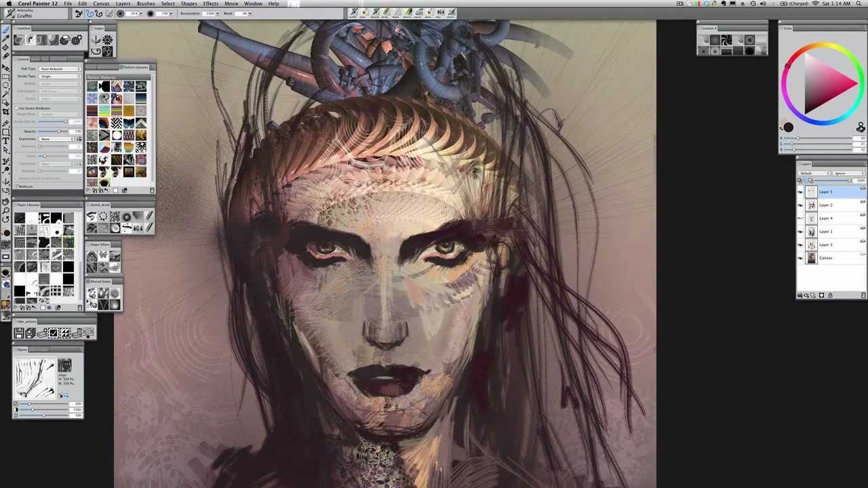The height and width of the screenshot is (488, 868).
Task: Open the Apple menu
Action: 9,3
